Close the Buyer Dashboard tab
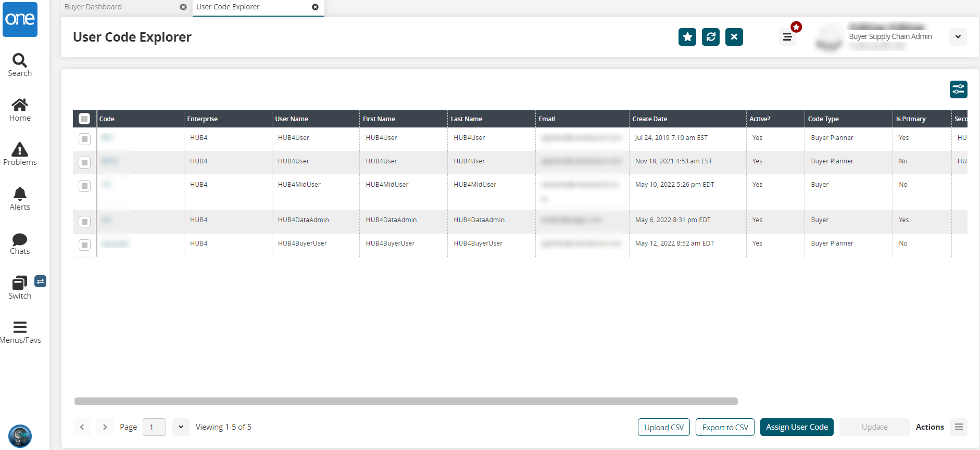Screen dimensions: 980x450 click(x=183, y=7)
